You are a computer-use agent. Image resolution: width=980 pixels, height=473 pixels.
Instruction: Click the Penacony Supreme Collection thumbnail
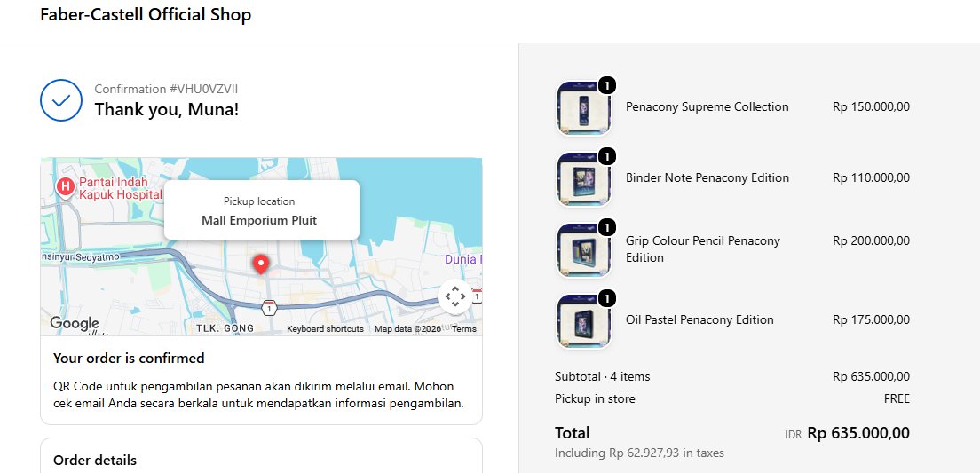[584, 109]
